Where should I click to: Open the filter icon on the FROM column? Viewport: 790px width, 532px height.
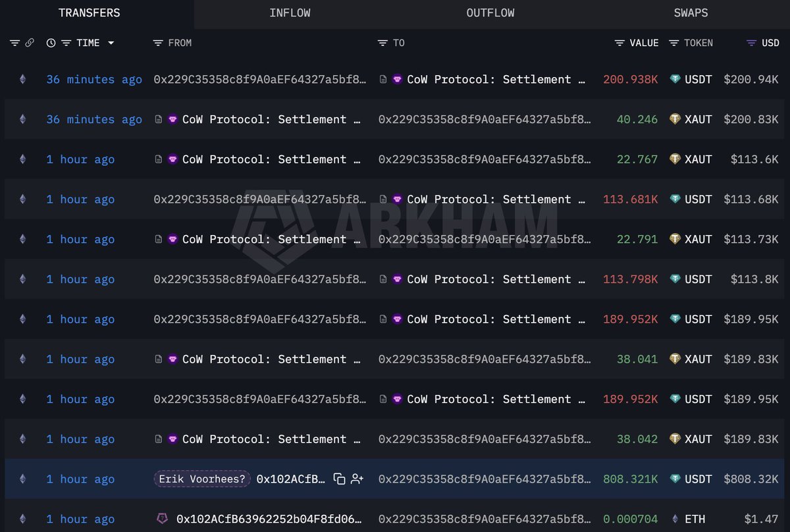(x=159, y=43)
